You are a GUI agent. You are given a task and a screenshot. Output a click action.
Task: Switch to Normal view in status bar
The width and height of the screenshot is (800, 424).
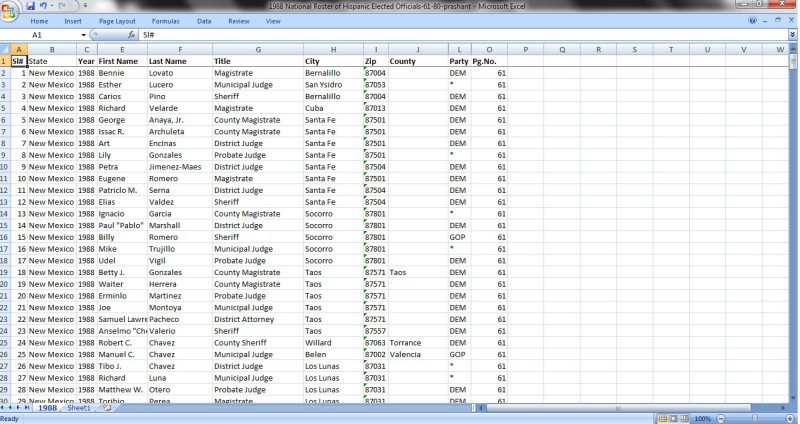click(661, 418)
